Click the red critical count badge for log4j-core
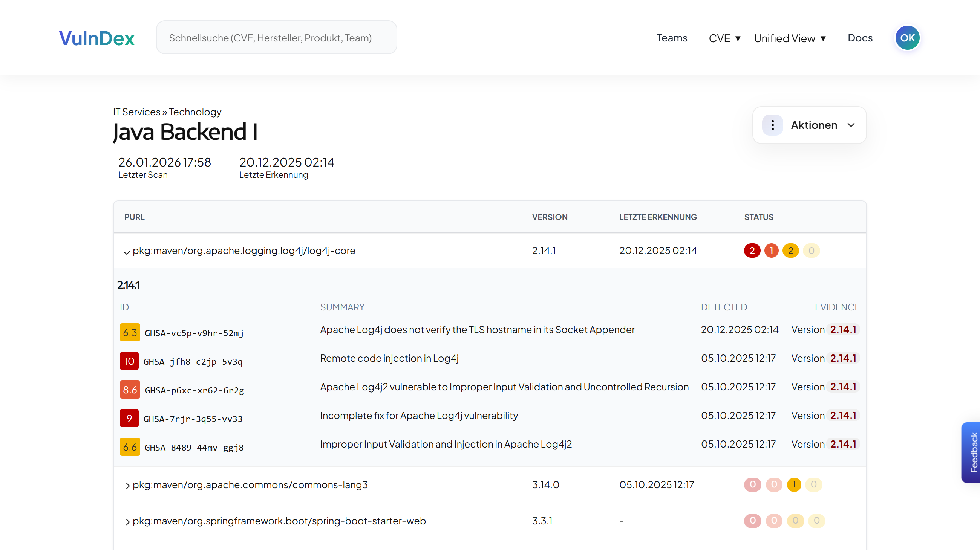 click(752, 251)
